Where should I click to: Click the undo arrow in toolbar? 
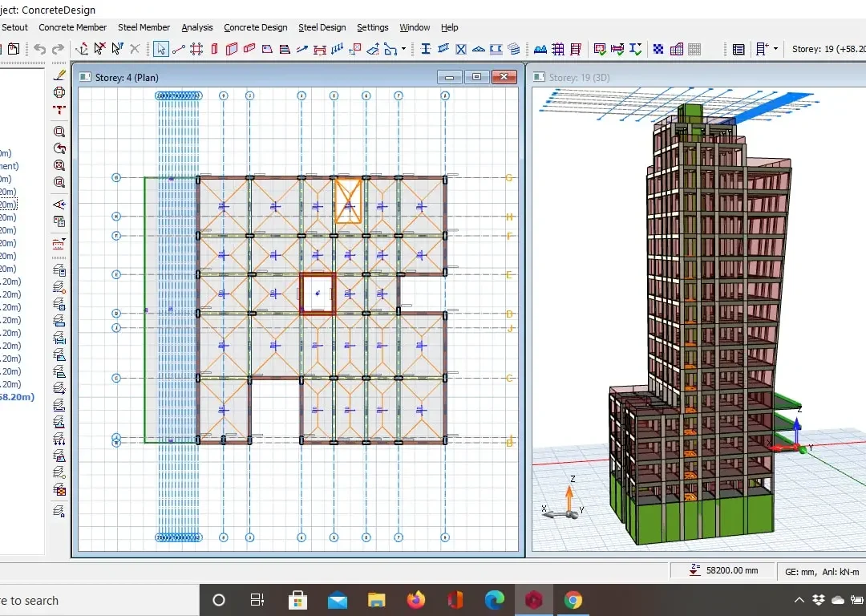point(39,49)
